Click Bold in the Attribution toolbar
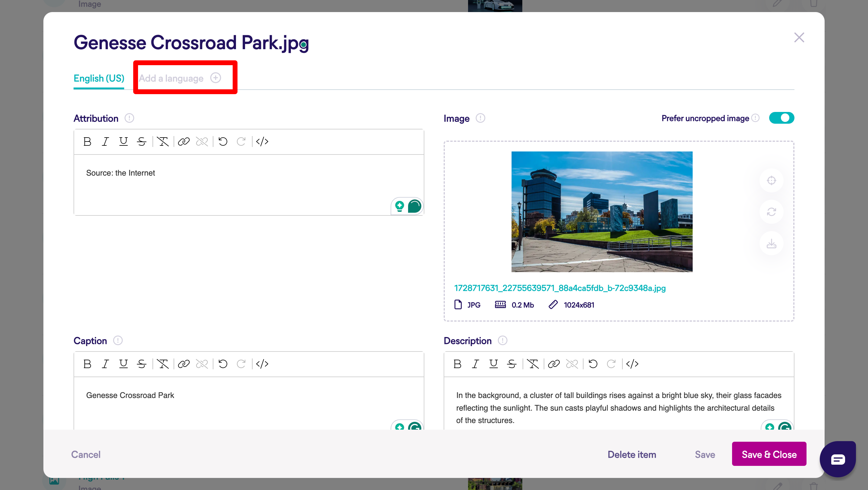The height and width of the screenshot is (490, 868). point(87,142)
